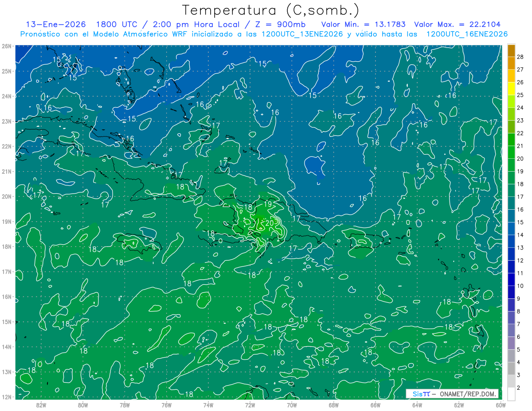Viewport: 532px width, 411px height.
Task: Click the 78W longitude axis label
Action: (125, 405)
